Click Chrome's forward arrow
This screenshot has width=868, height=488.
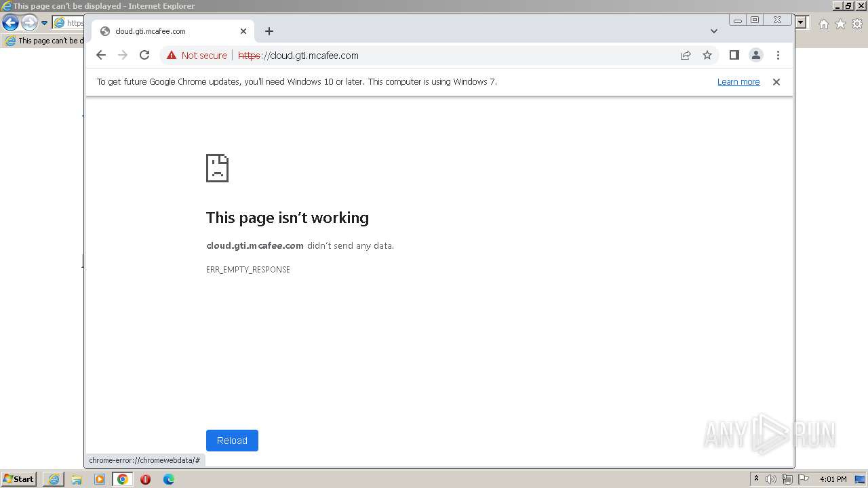123,56
